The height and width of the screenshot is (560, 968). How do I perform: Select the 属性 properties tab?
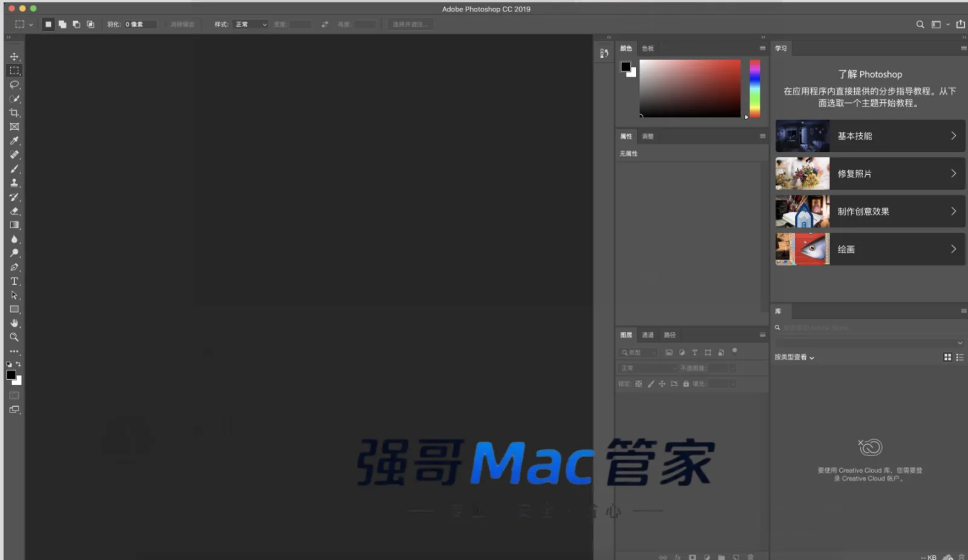[626, 136]
